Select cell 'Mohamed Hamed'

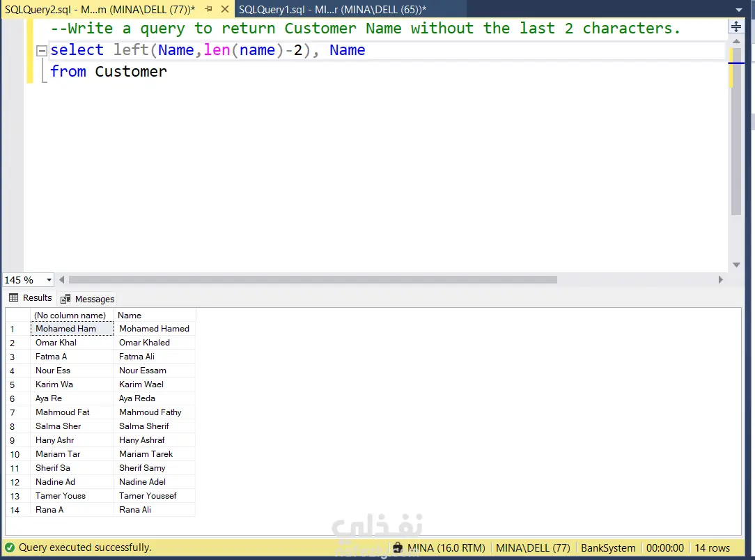[x=155, y=329]
